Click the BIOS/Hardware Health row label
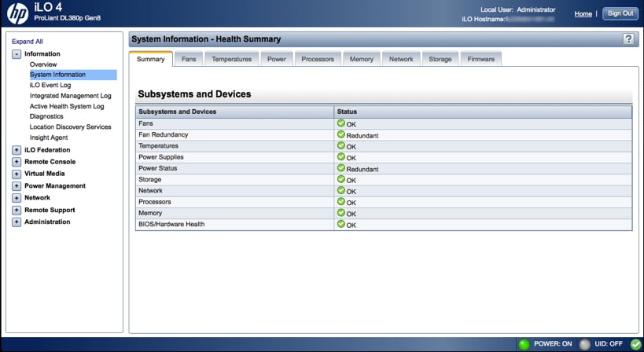This screenshot has height=352, width=644. coord(171,224)
